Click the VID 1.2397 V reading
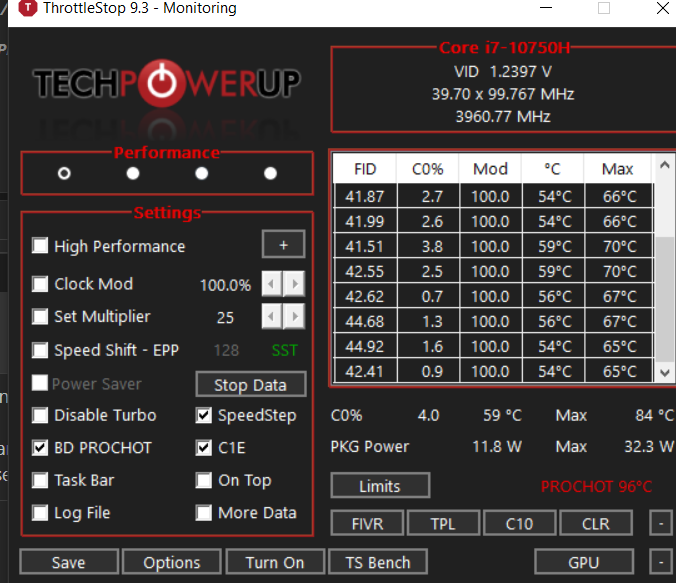Screen dimensions: 676x583 coord(503,72)
